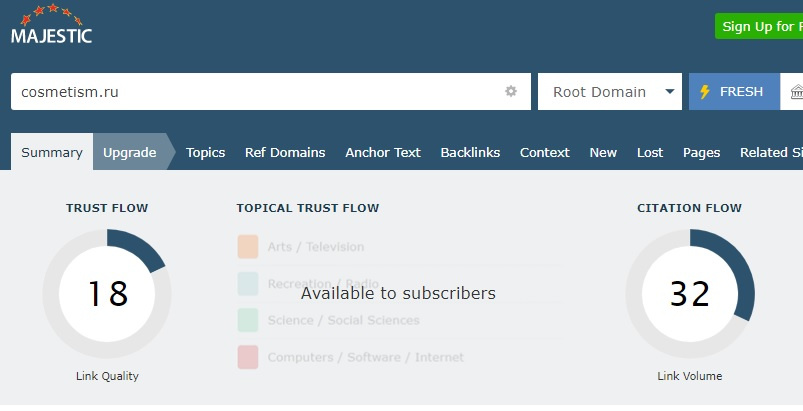Click the cosmetism.ru search field
Screen dimensions: 803x411
255,91
